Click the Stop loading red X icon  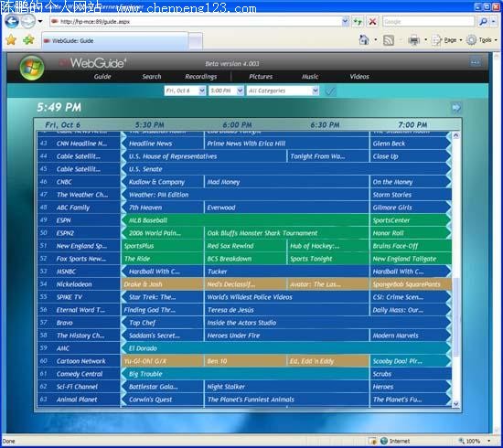coord(372,22)
